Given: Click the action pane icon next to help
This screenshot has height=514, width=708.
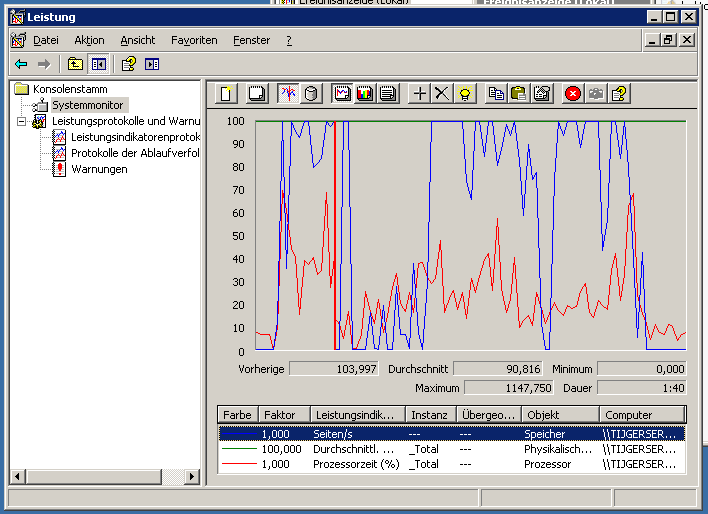Looking at the screenshot, I should tap(152, 64).
